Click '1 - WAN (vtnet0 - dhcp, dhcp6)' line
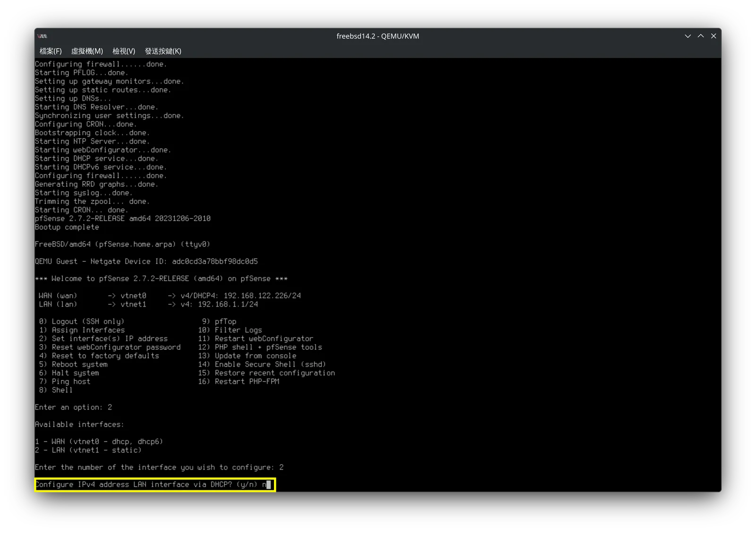Viewport: 756px width, 533px height. coord(99,441)
